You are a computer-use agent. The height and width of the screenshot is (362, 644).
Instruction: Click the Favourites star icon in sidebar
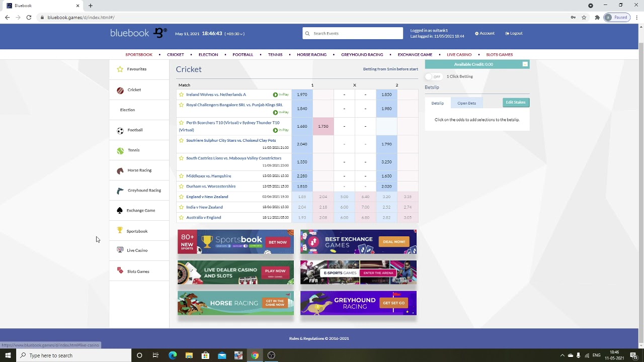coord(120,69)
